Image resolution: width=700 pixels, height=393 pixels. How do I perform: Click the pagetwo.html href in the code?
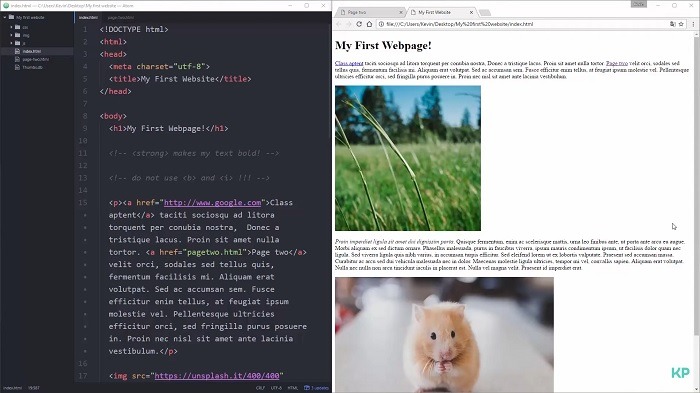pyautogui.click(x=214, y=252)
